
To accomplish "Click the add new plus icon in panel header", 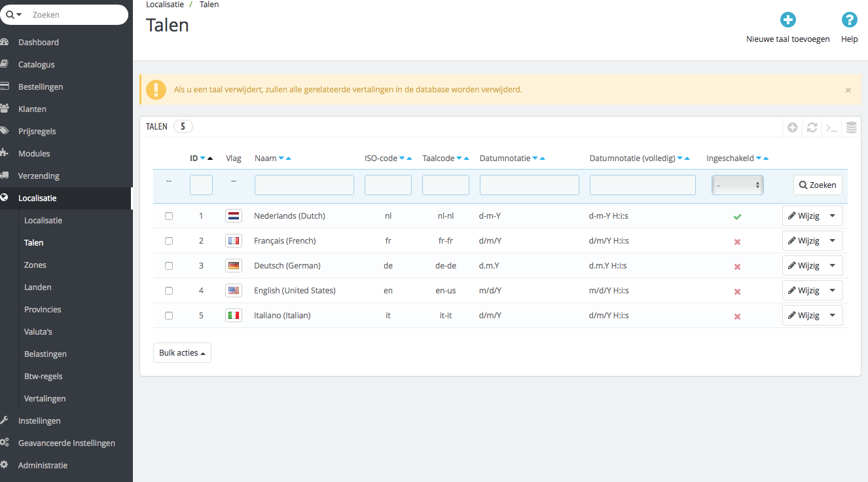I will pyautogui.click(x=792, y=128).
